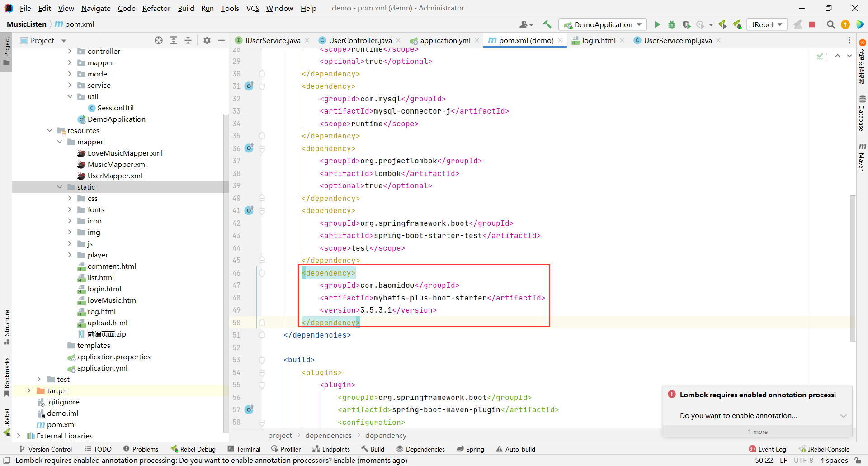Image resolution: width=868 pixels, height=466 pixels.
Task: Click the Debug bug icon
Action: pos(672,24)
